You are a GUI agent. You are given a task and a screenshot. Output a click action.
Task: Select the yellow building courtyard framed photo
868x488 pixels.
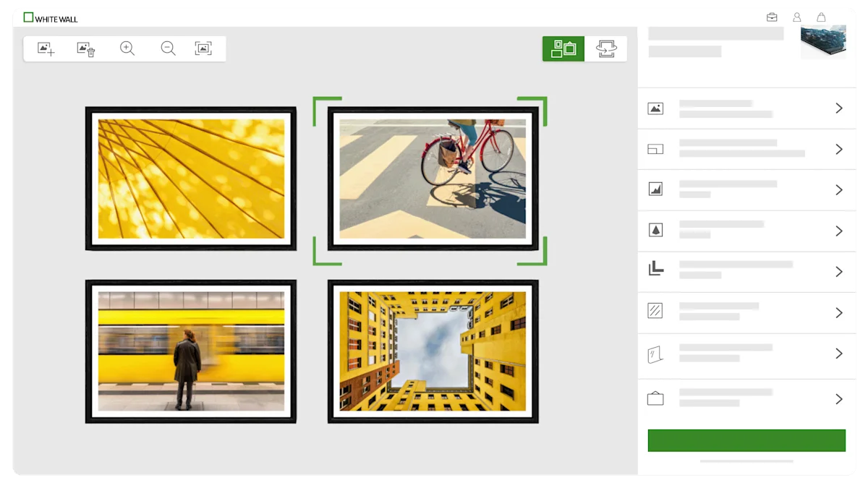click(x=433, y=351)
